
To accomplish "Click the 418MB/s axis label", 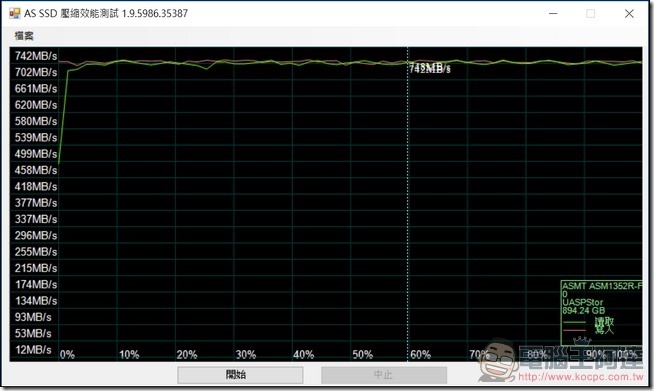I will click(x=36, y=186).
